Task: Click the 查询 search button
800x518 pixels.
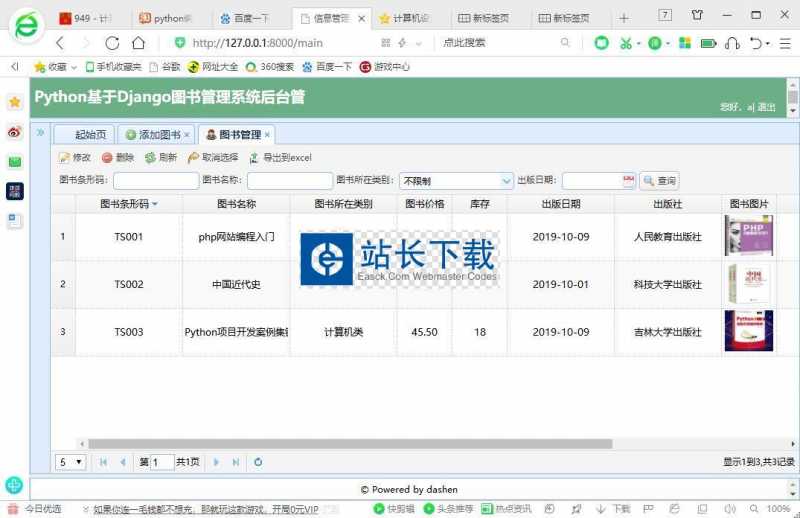Action: point(660,181)
